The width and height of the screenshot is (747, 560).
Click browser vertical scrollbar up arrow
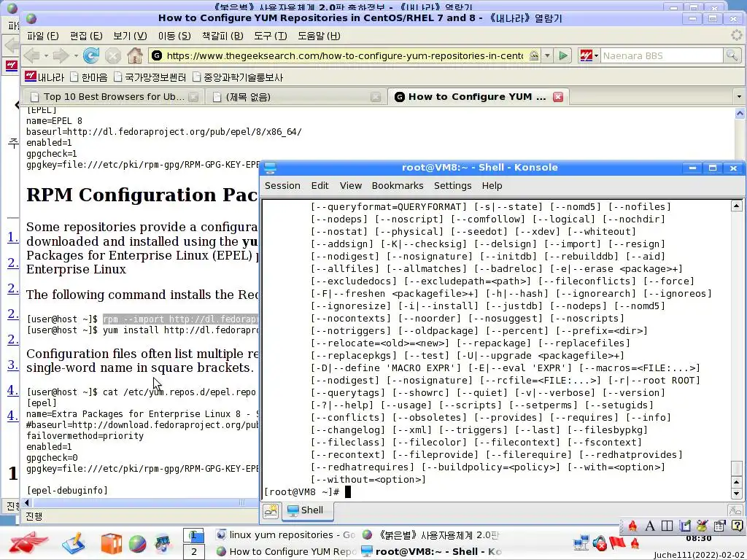click(x=740, y=113)
